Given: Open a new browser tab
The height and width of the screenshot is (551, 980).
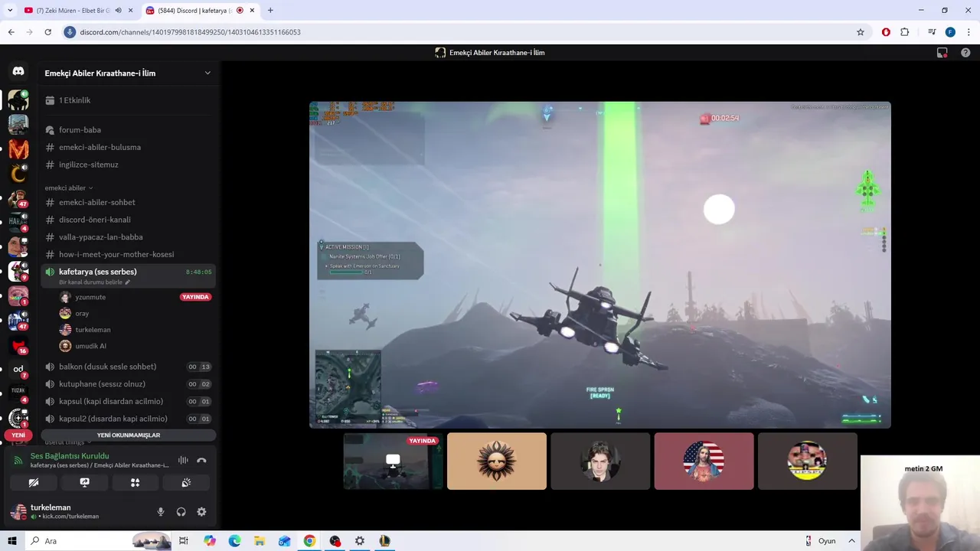Looking at the screenshot, I should point(270,11).
